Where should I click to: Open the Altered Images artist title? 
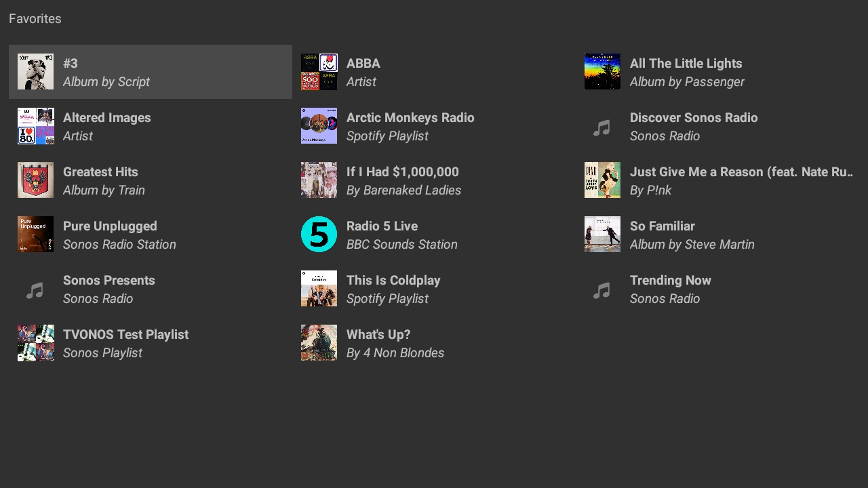tap(107, 118)
